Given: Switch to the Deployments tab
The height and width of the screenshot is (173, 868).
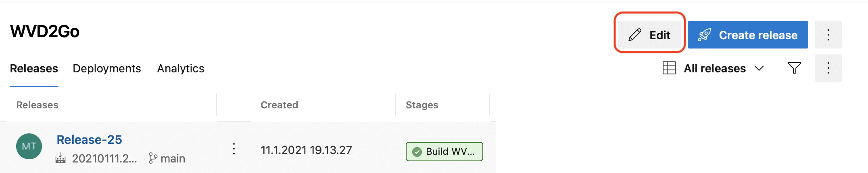Looking at the screenshot, I should (107, 68).
